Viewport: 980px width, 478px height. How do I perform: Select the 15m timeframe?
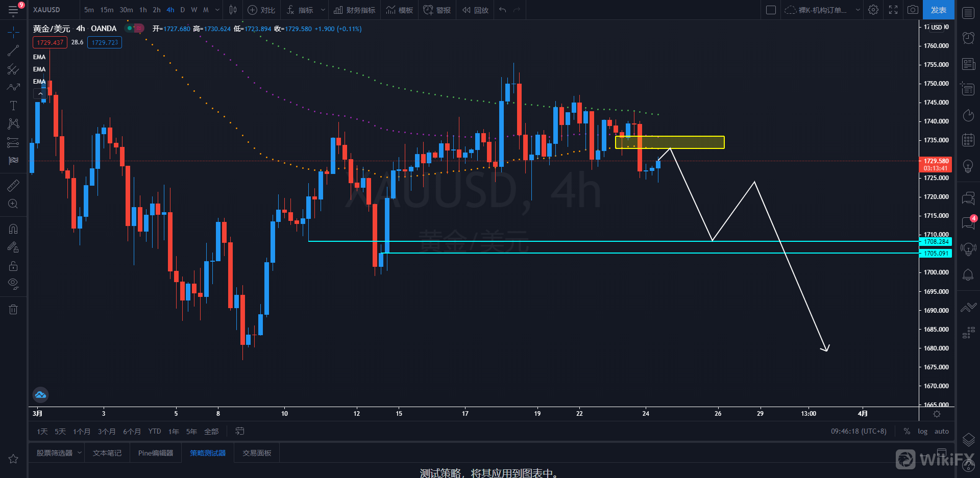pyautogui.click(x=107, y=10)
